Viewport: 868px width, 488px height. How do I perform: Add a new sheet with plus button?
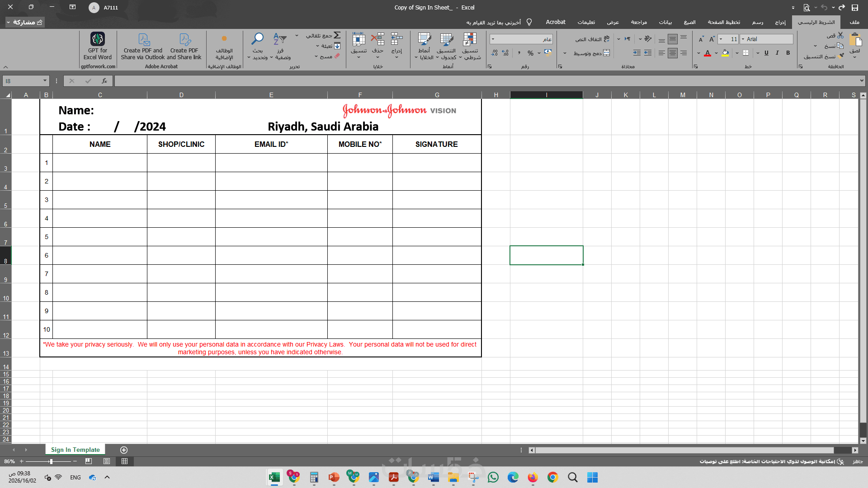pyautogui.click(x=124, y=450)
